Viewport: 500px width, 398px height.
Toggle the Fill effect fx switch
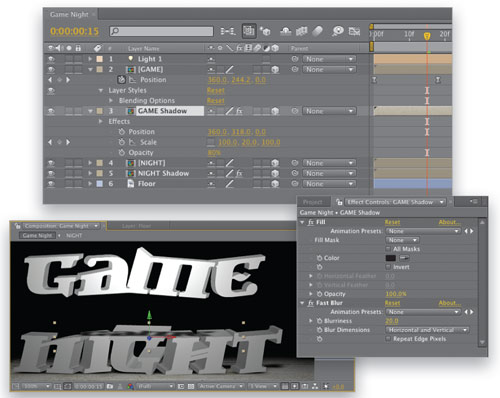pyautogui.click(x=311, y=222)
